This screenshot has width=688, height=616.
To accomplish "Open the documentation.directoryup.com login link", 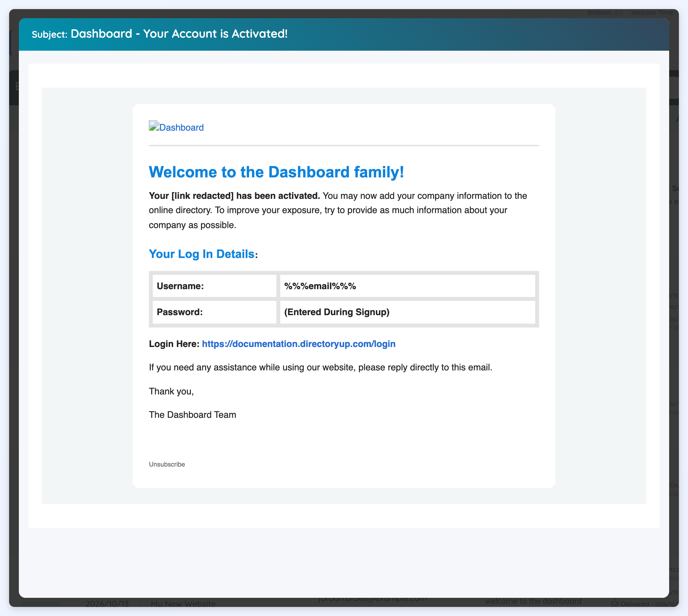I will [298, 344].
